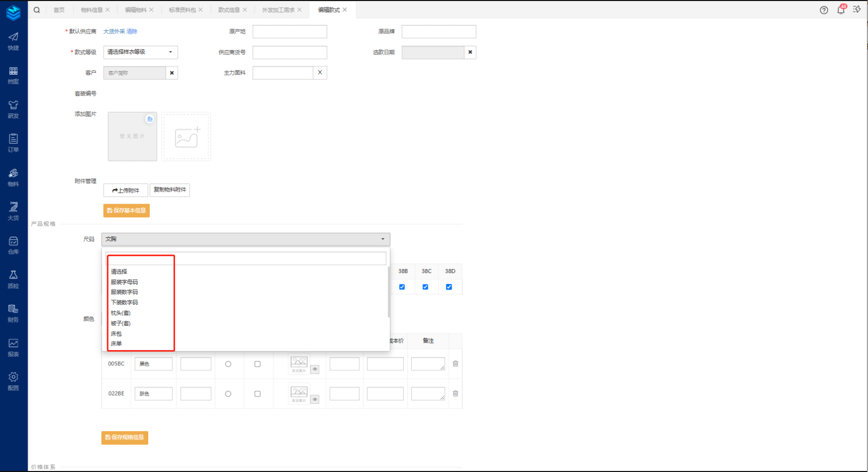This screenshot has width=868, height=472.
Task: Select the radio button in 005BC row
Action: (228, 364)
